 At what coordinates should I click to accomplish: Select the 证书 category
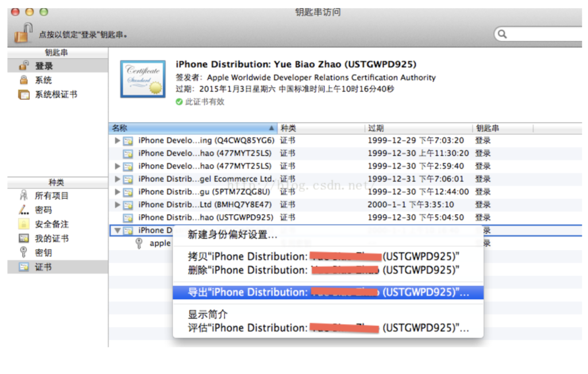tap(58, 267)
